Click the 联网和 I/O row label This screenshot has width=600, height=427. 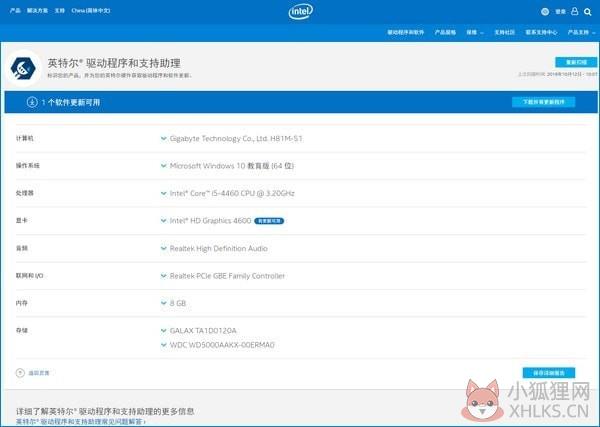click(29, 275)
